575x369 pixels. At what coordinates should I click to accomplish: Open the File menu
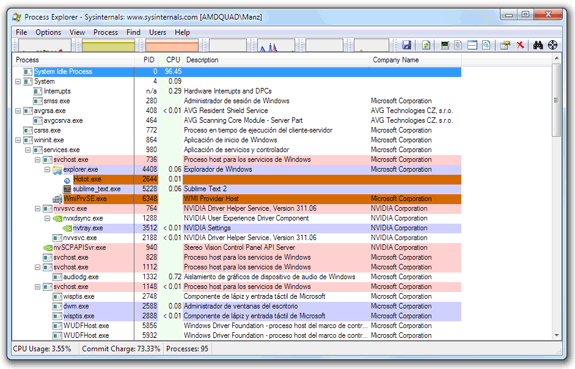[21, 32]
